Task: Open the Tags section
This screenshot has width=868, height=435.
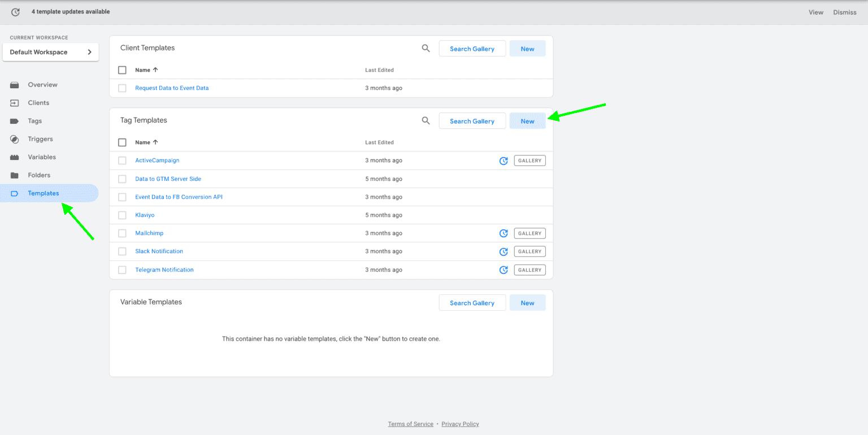Action: tap(34, 121)
